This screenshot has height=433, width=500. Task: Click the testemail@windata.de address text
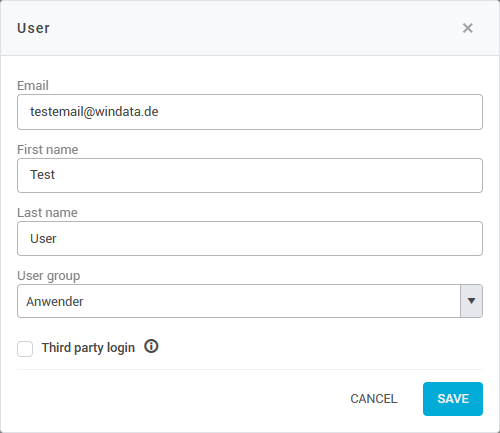[x=94, y=112]
